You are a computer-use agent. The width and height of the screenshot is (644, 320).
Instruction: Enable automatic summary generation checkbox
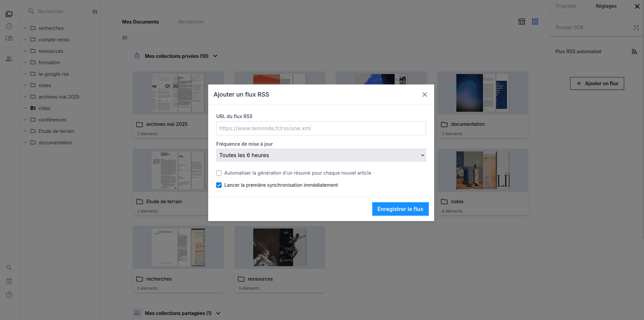point(219,173)
